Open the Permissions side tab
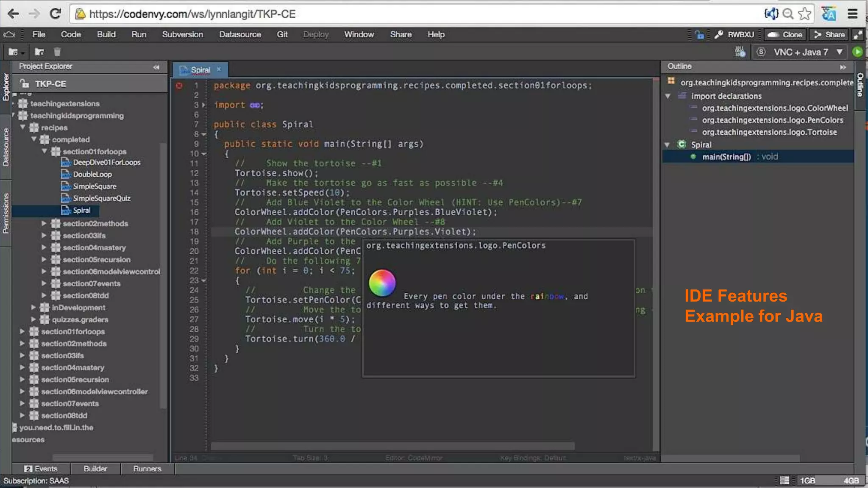Viewport: 868px width, 488px height. click(x=6, y=213)
